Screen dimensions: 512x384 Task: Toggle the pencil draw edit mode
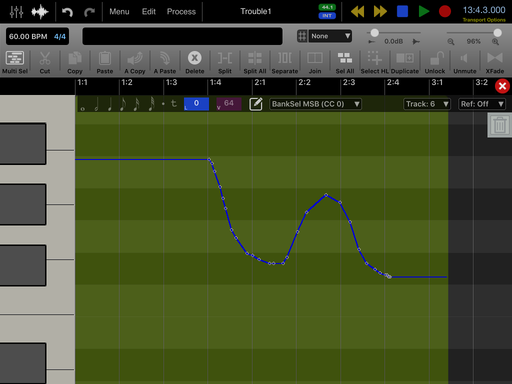tap(256, 104)
